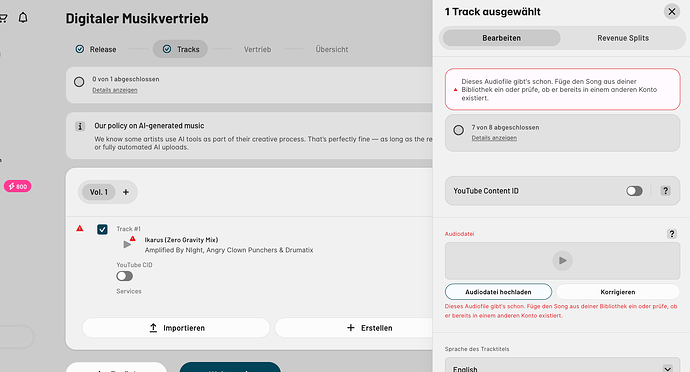Click Audiodatei hochladen button
The height and width of the screenshot is (372, 690).
[x=498, y=292]
